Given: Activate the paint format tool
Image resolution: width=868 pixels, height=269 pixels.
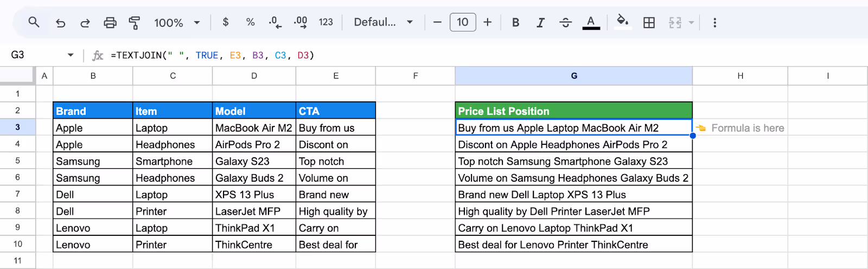Looking at the screenshot, I should [135, 23].
